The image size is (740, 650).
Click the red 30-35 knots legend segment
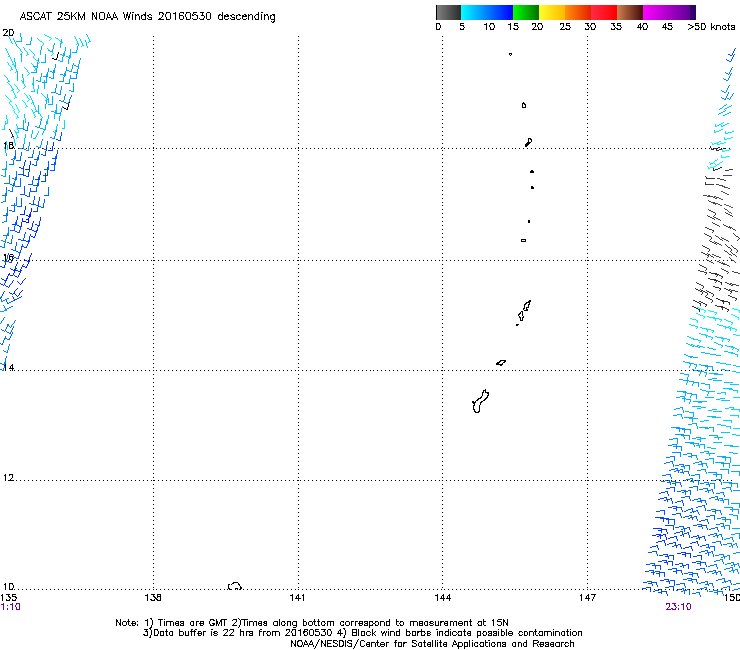pos(604,12)
